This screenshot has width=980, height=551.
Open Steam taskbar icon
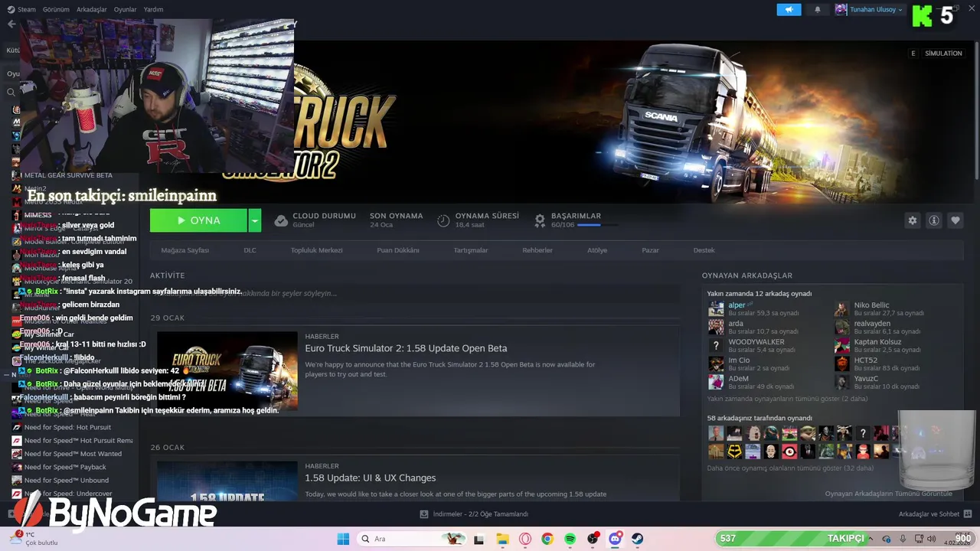(637, 539)
